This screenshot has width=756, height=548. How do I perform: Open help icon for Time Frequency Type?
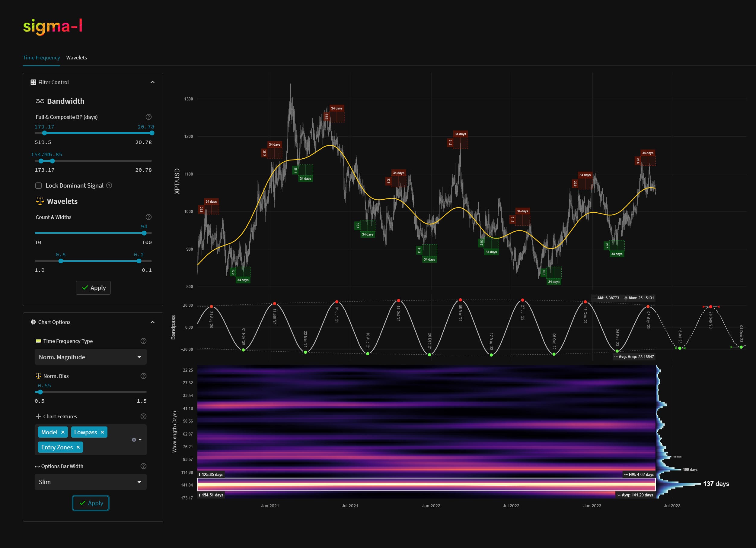143,341
